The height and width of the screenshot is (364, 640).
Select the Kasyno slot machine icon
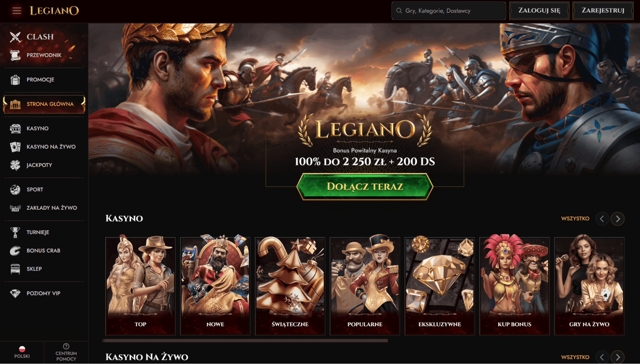coord(15,128)
